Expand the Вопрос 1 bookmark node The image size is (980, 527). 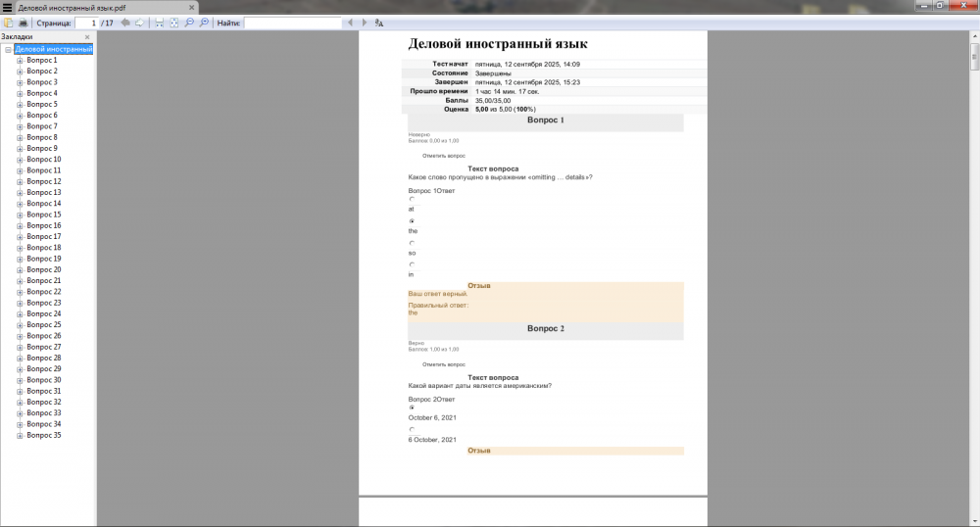[20, 61]
